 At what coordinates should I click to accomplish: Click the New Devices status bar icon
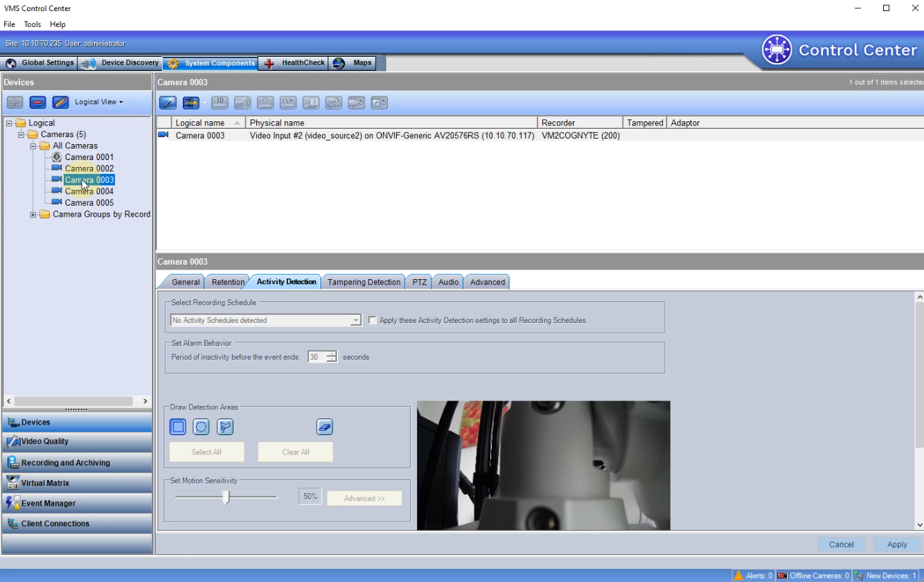pyautogui.click(x=859, y=576)
